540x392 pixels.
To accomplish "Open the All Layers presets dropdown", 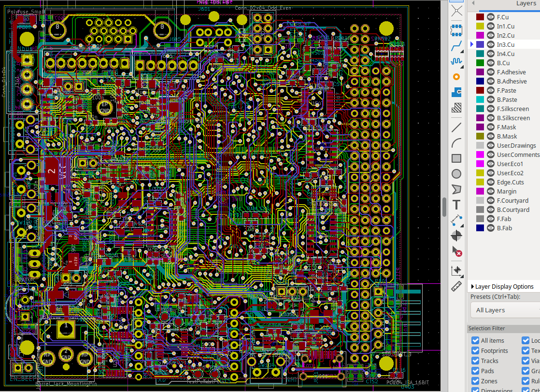I will [505, 310].
